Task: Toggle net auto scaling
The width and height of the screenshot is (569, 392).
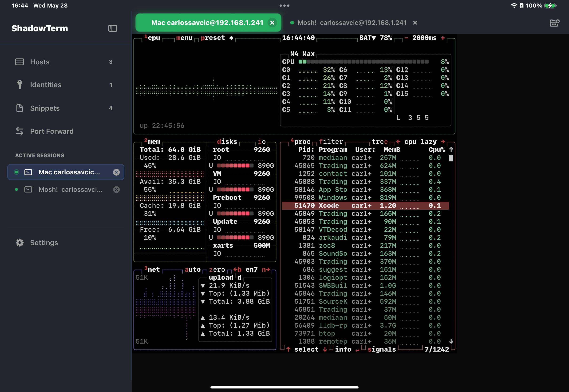Action: (x=193, y=269)
